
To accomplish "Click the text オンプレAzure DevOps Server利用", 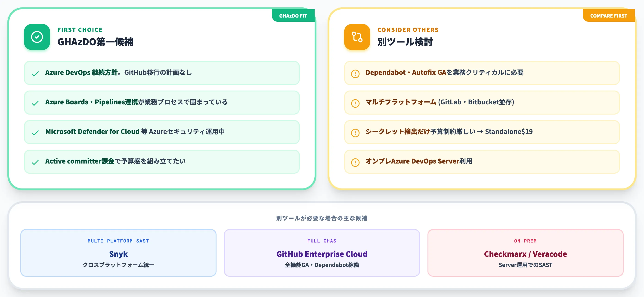I will (x=419, y=161).
